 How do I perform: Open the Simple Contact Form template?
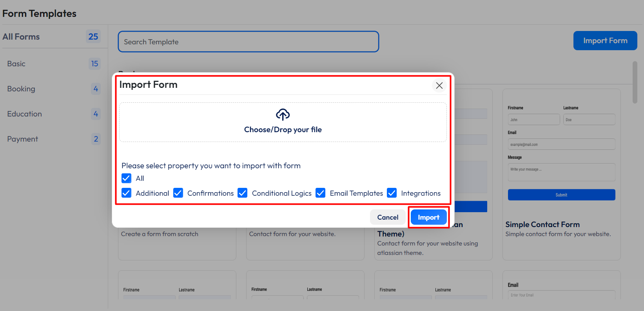pos(542,224)
